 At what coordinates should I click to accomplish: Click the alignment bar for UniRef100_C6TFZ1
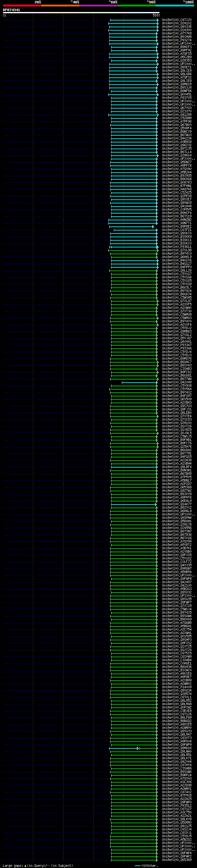[136, 230]
